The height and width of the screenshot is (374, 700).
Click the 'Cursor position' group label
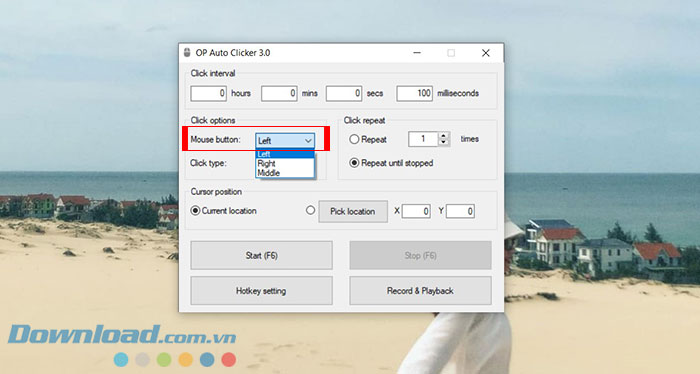point(216,191)
